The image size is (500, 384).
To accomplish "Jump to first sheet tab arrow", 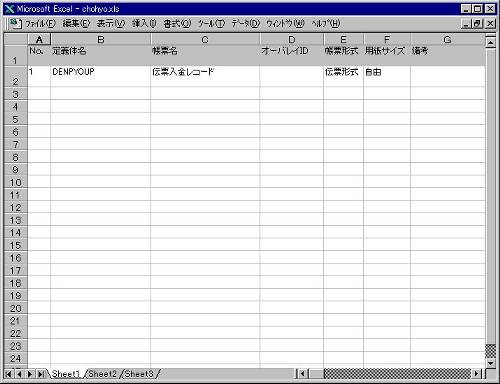I will (8, 374).
